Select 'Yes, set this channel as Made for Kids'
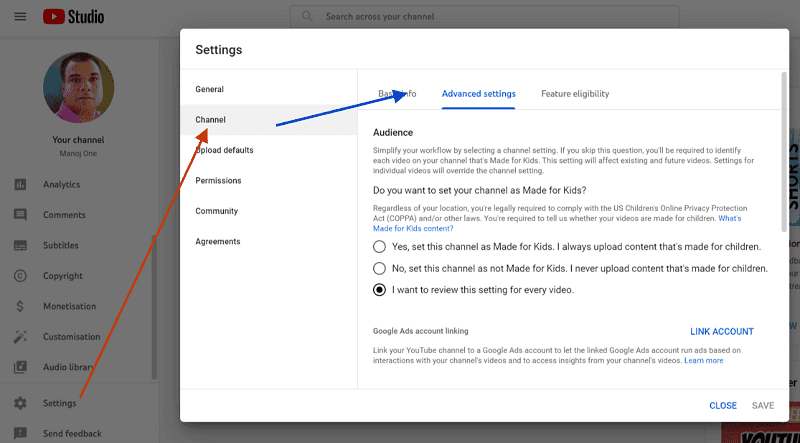800x443 pixels. point(379,246)
